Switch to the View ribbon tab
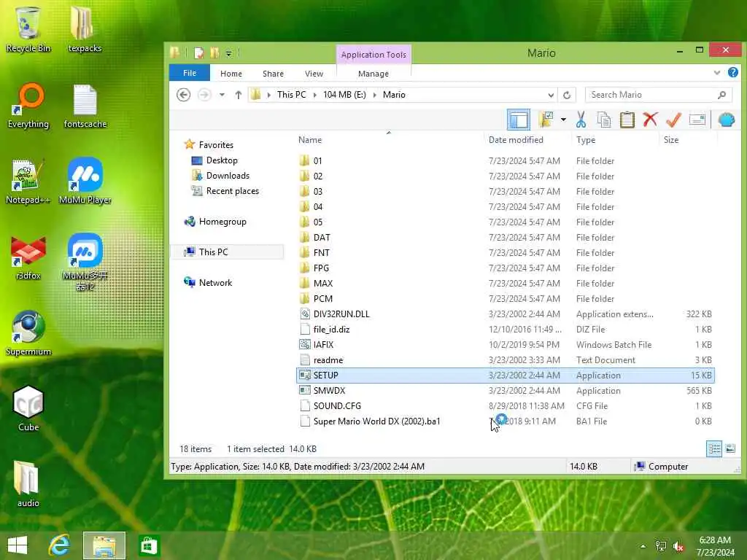 314,74
